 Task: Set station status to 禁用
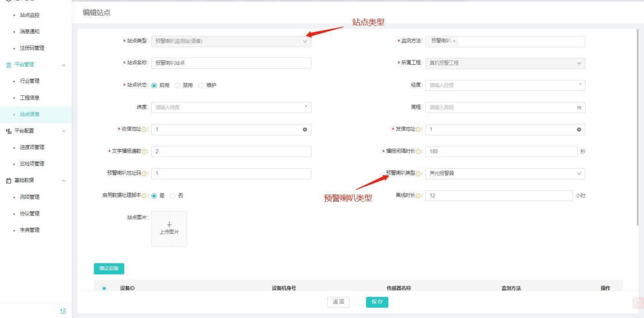[x=177, y=86]
